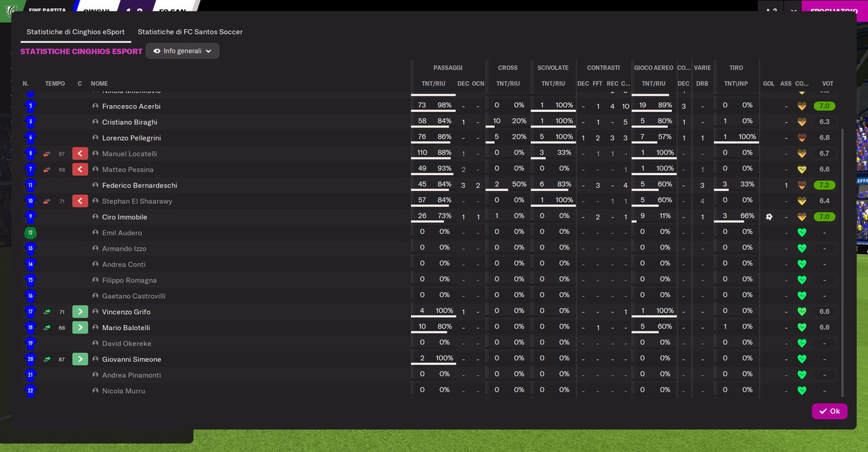
Task: Click the goal ball icon for Ciro Immobile
Action: pos(769,217)
